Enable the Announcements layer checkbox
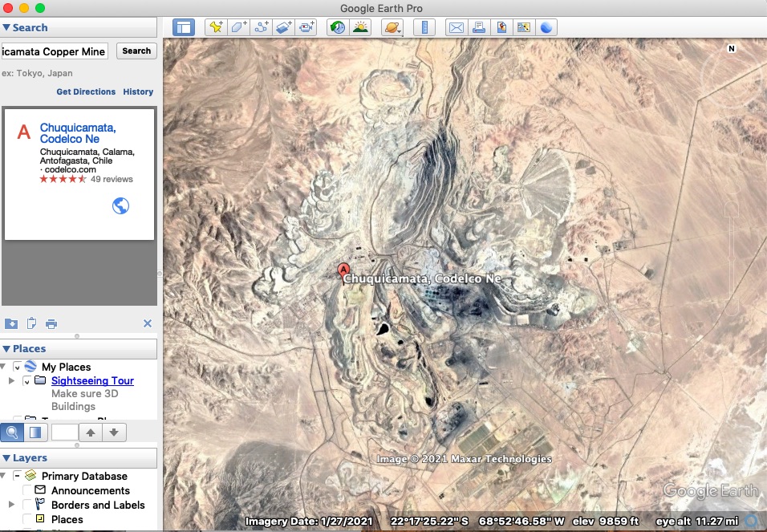Image resolution: width=767 pixels, height=532 pixels. pos(28,490)
